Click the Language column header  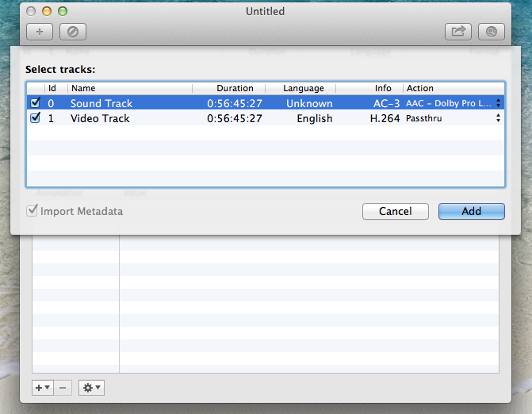(x=300, y=88)
